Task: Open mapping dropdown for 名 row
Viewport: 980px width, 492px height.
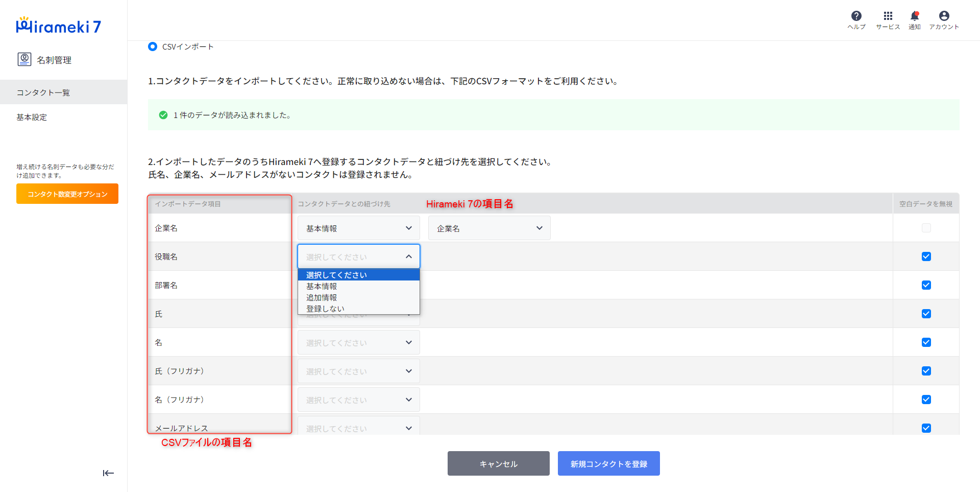Action: point(359,342)
